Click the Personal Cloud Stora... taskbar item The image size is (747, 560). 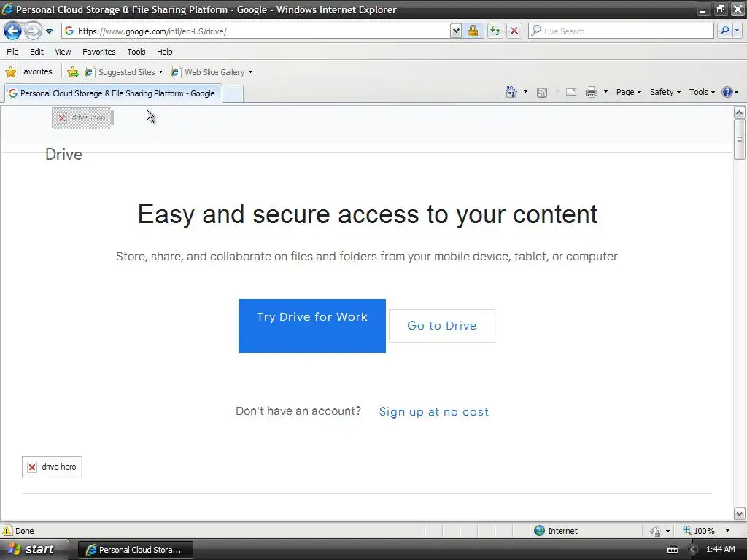point(135,550)
